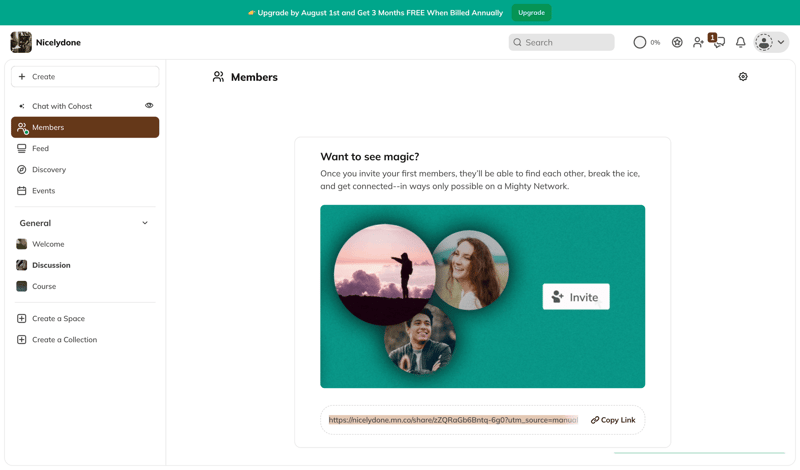Click the plus icon by Create a Space
Image resolution: width=800 pixels, height=470 pixels.
click(x=21, y=318)
